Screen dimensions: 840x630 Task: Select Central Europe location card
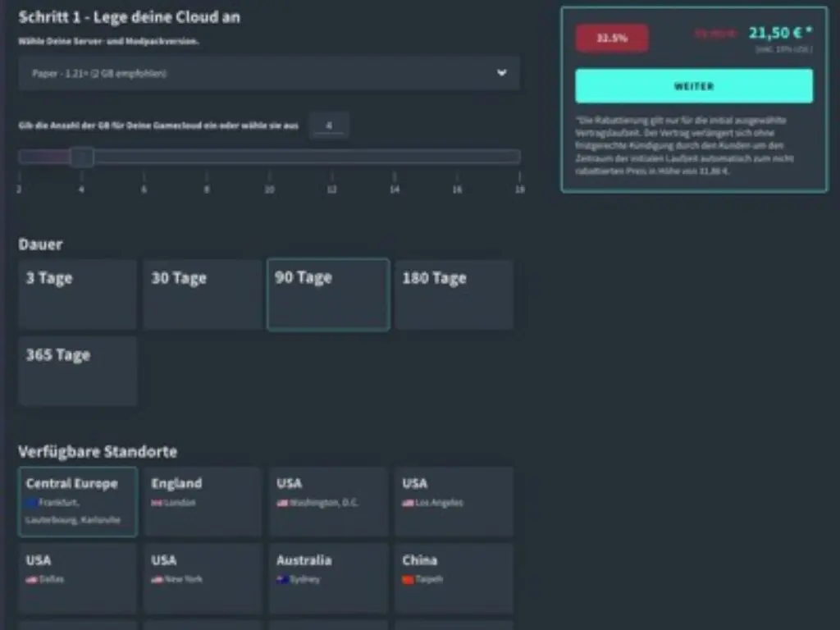point(77,501)
